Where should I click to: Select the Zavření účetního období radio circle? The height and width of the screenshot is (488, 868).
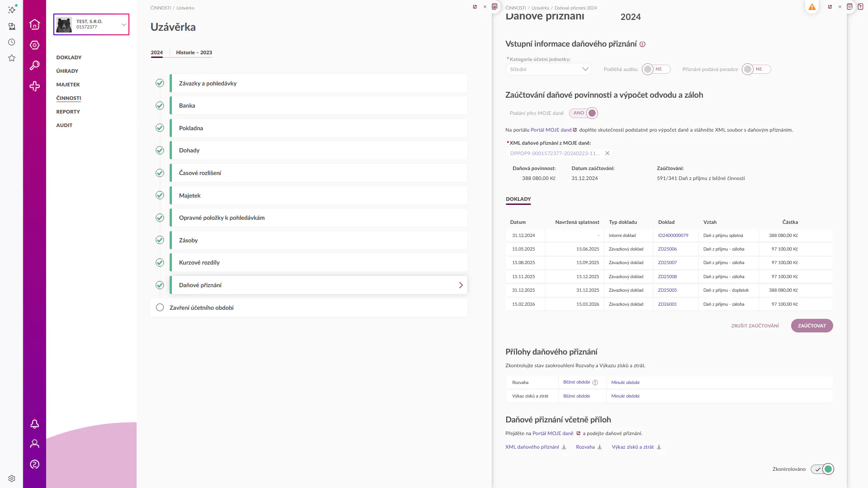click(160, 308)
